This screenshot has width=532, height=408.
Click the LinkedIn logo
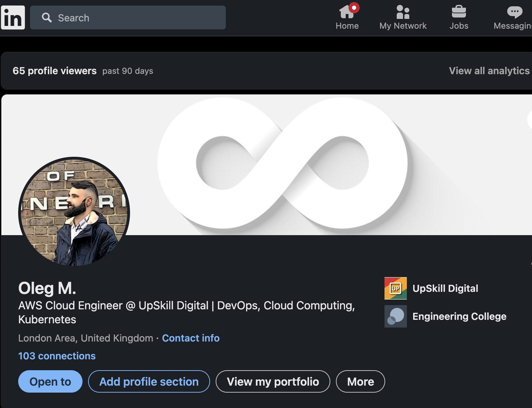tap(13, 17)
